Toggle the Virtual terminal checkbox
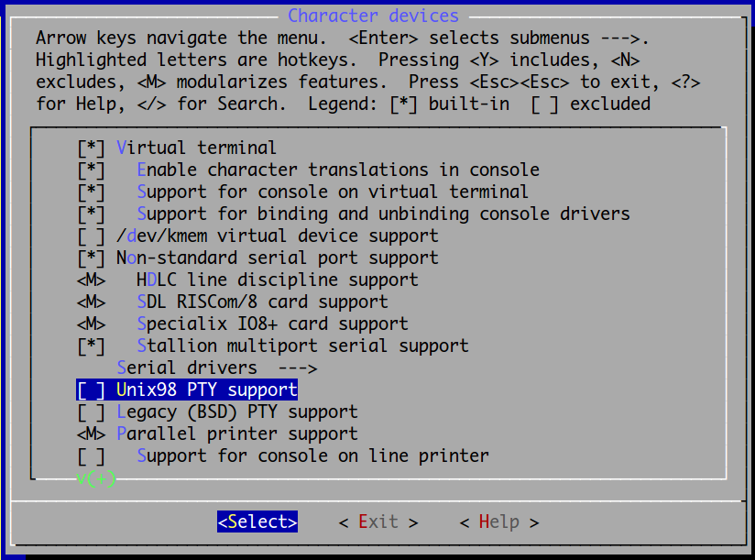Viewport: 755px width, 560px height. pos(91,148)
